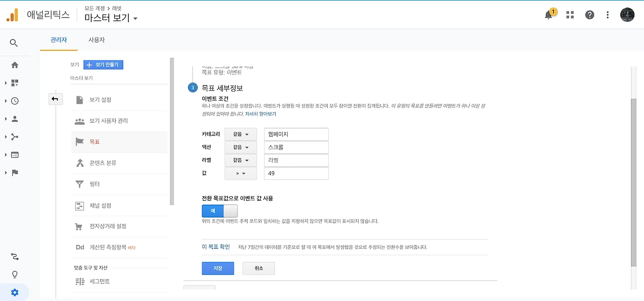Toggle the 예 event value switch

[220, 211]
